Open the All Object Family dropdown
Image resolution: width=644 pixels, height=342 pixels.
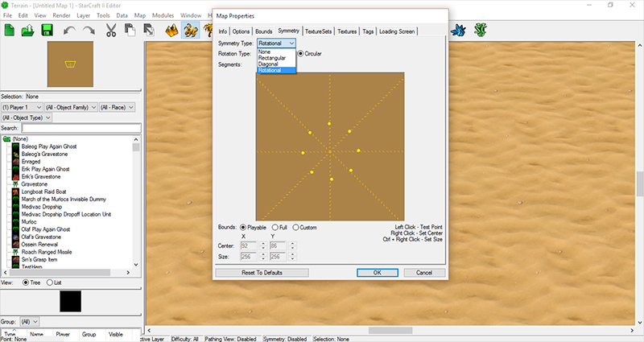click(71, 107)
